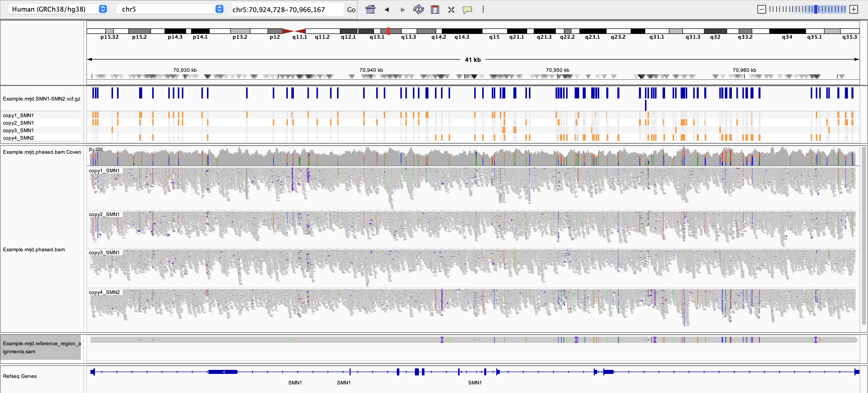Refresh the display with reload icon
Screen dimensions: 868x393
tap(418, 10)
